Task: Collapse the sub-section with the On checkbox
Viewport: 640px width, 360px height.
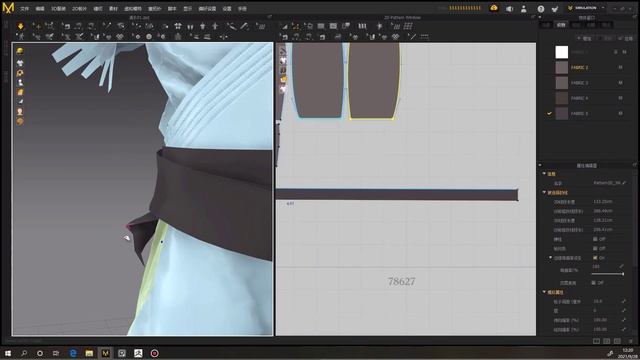Action: click(550, 258)
